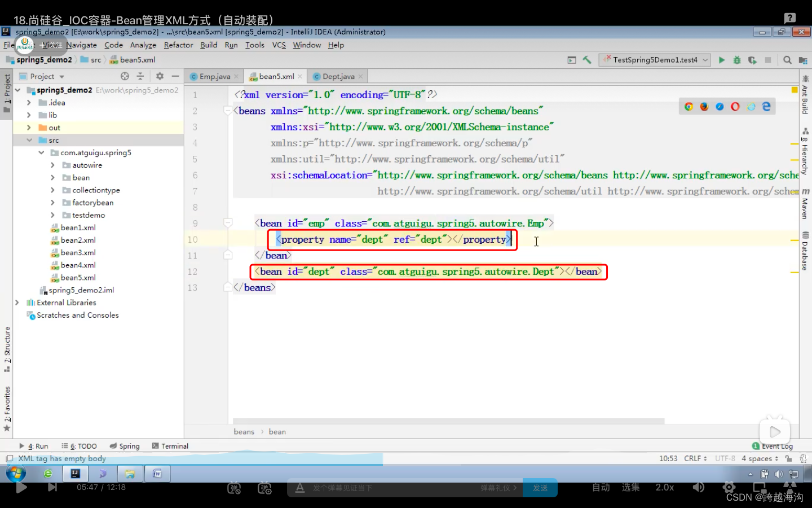Open Project panel settings with the gear icon
Screen dimensions: 812x508
(x=160, y=76)
